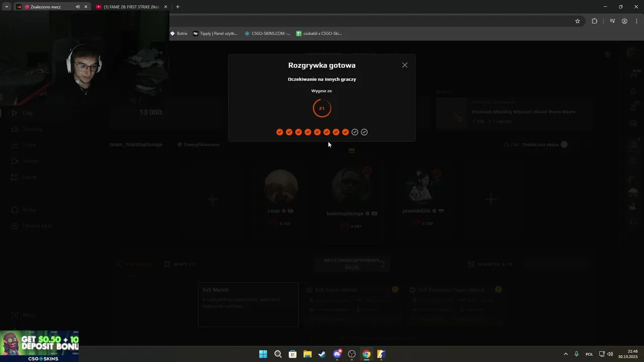644x362 pixels.
Task: Click the ninth grey pending checkmark
Action: 355,132
